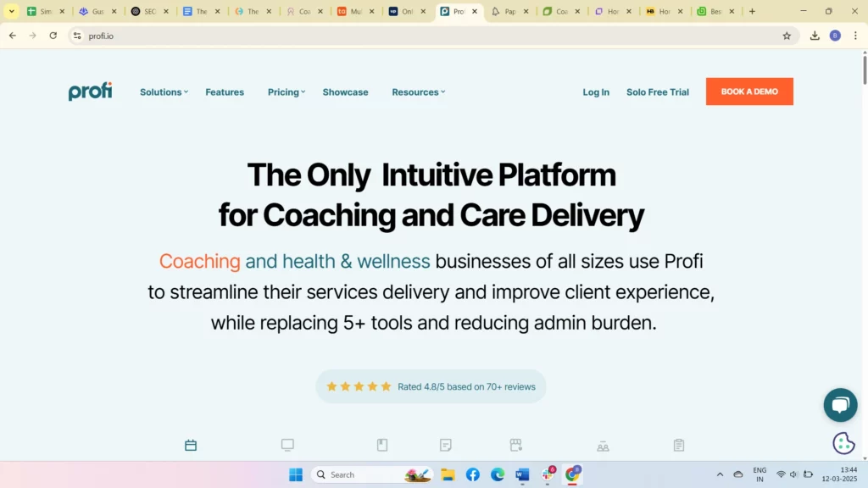Switch to the SEC browser tab

(144, 12)
